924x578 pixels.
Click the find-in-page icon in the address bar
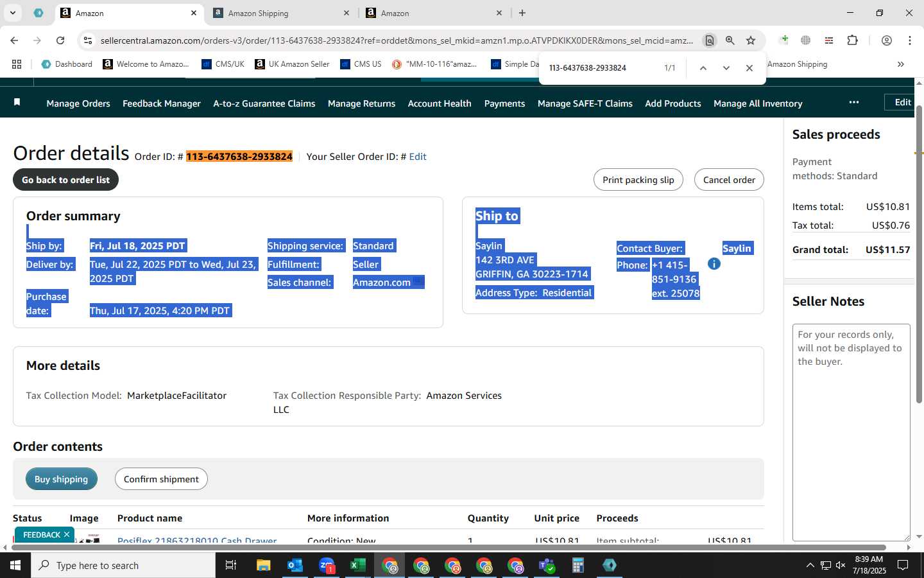(x=709, y=40)
